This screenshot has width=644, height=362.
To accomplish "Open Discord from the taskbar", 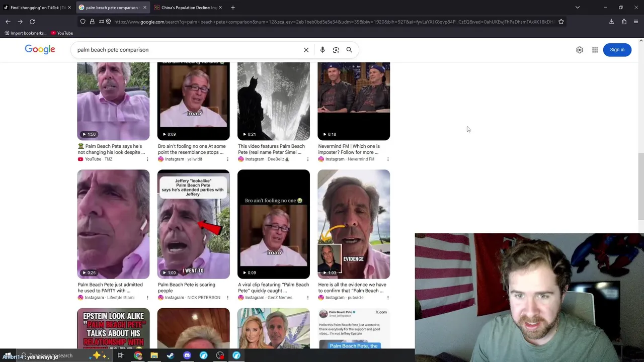I will [x=187, y=355].
